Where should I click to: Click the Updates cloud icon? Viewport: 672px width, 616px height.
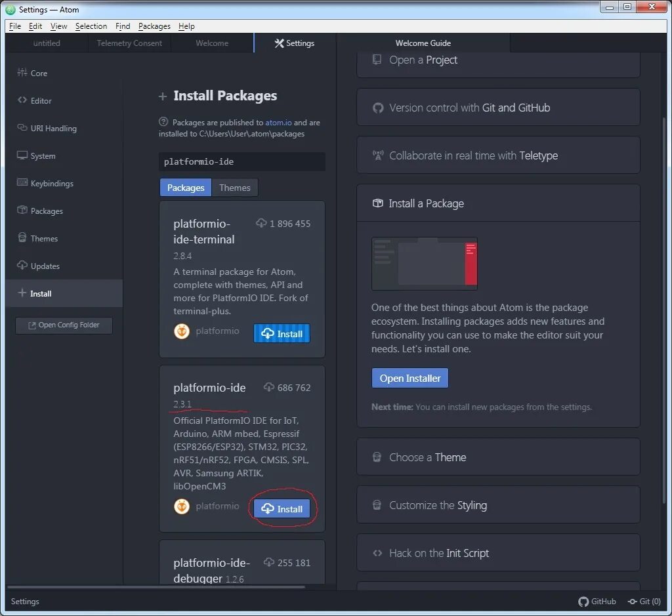[x=22, y=265]
